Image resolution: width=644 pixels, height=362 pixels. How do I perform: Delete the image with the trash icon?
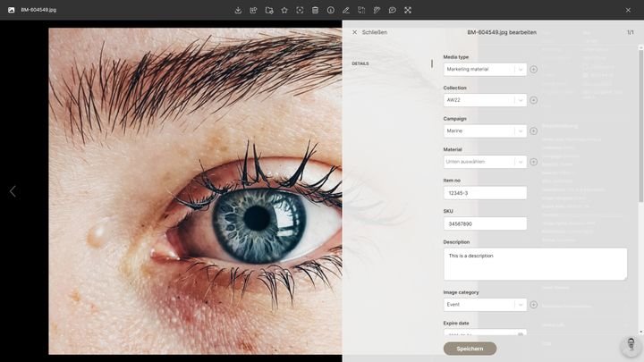point(315,10)
